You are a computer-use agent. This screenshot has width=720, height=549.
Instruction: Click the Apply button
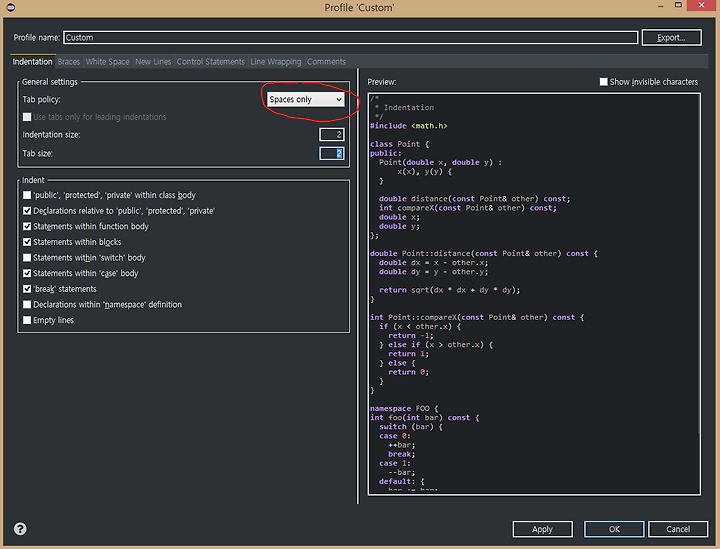[x=542, y=529]
